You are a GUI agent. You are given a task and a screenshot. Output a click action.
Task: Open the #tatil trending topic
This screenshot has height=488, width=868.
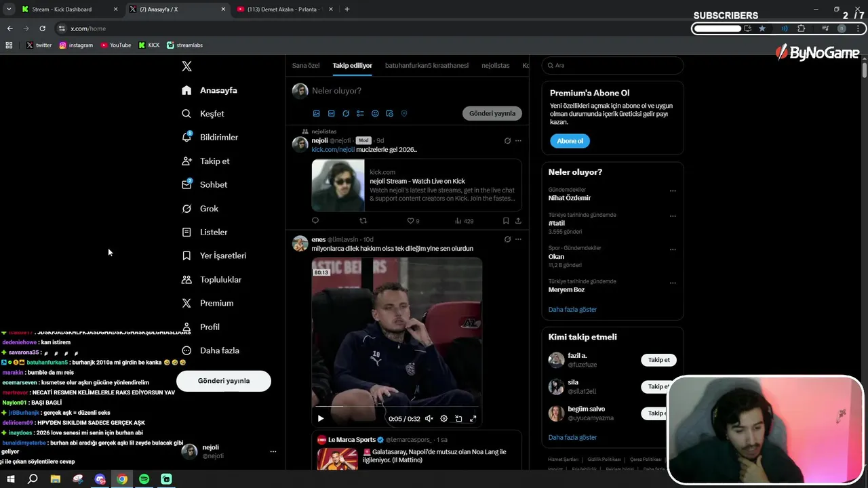pyautogui.click(x=557, y=223)
